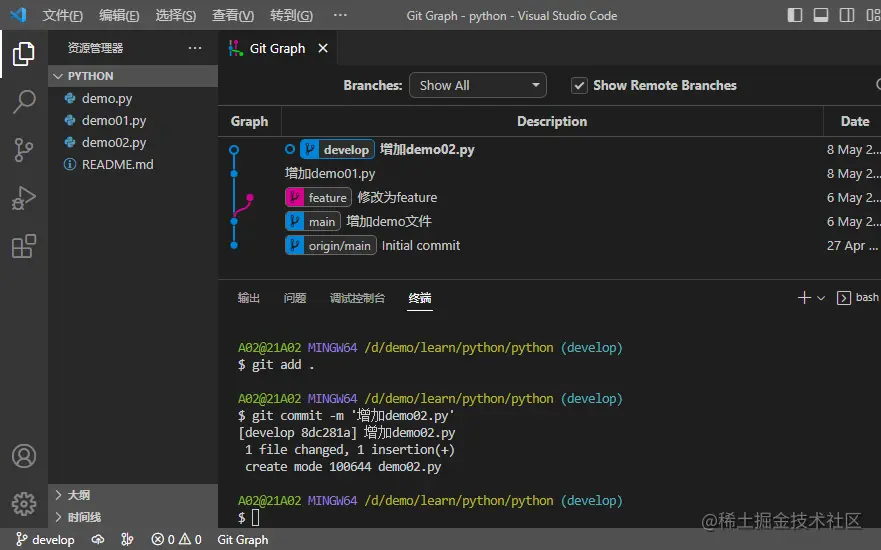Open the overflow menu ellipsis in menu bar
881x550 pixels.
coord(340,15)
